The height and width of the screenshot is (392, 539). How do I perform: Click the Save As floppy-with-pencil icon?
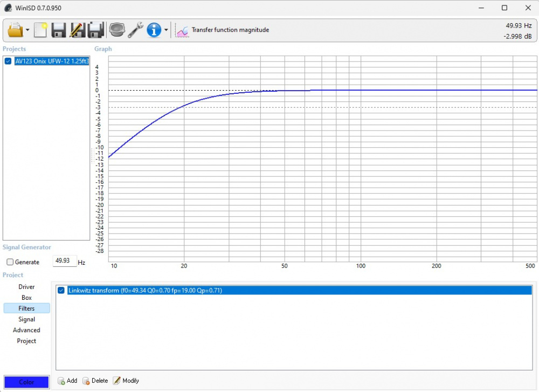click(77, 30)
